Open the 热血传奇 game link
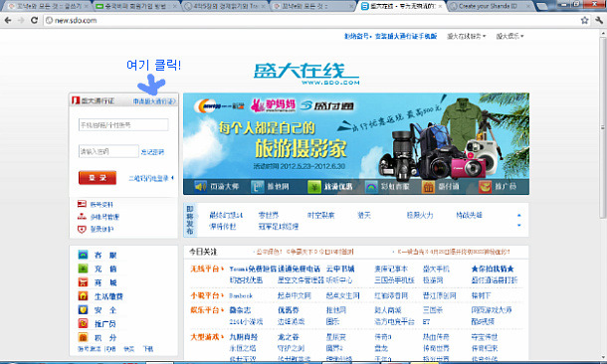Screen dimensions: 607x364 (436, 337)
